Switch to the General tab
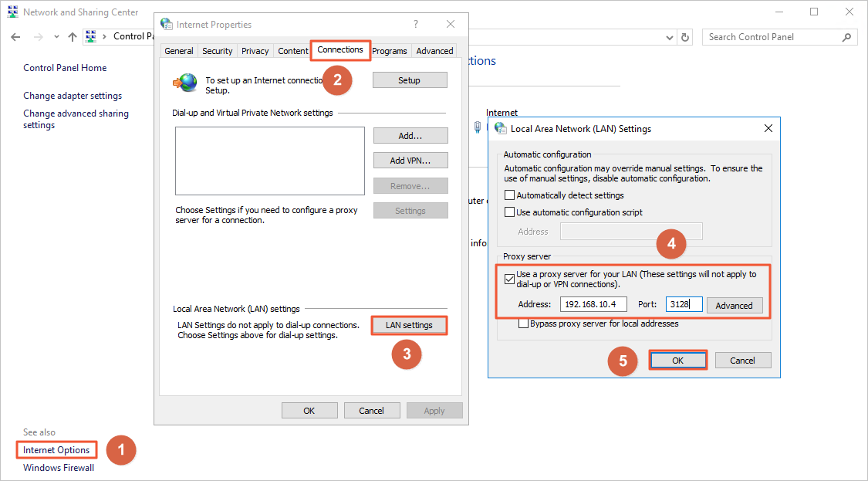The image size is (868, 481). (179, 50)
